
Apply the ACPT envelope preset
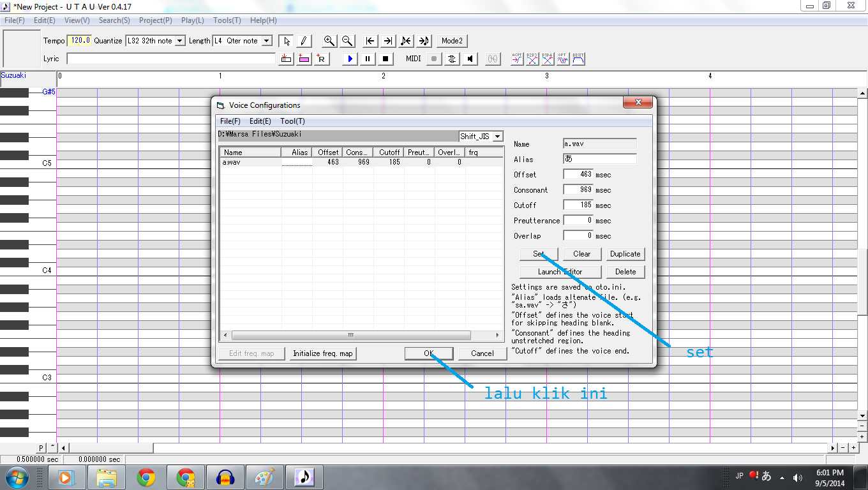point(516,58)
